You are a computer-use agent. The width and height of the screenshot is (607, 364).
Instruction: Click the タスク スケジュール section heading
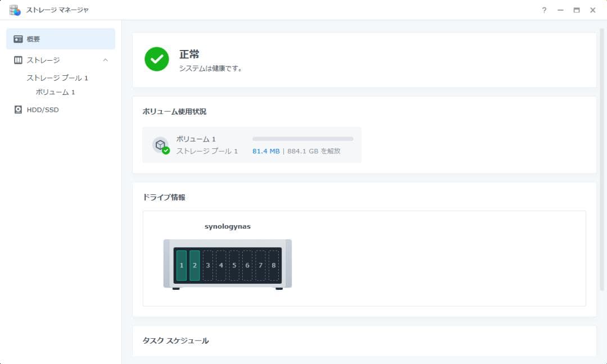coord(174,341)
